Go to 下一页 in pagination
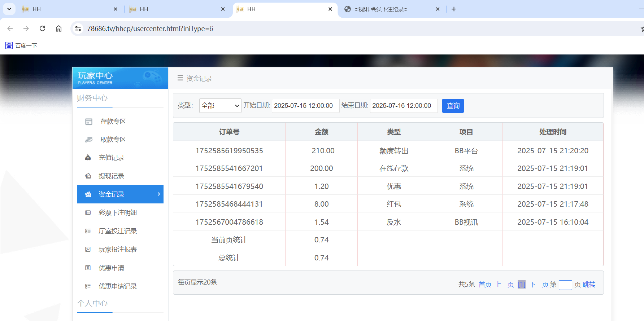 539,285
